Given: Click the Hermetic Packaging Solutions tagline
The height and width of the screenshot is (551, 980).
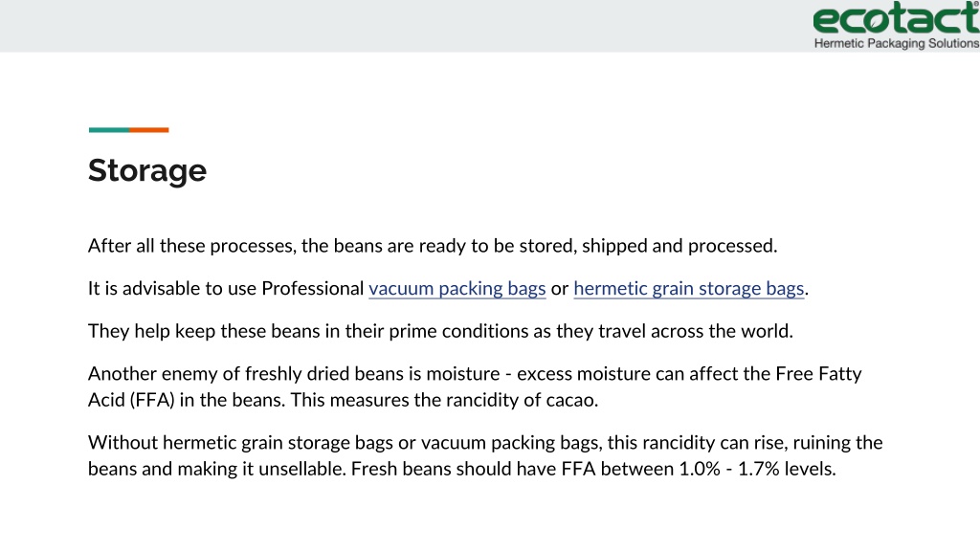Looking at the screenshot, I should point(896,44).
